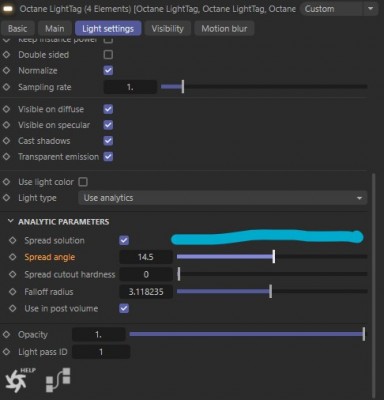Click the Normalize keyframe diamond
384x400 pixels.
coord(6,71)
